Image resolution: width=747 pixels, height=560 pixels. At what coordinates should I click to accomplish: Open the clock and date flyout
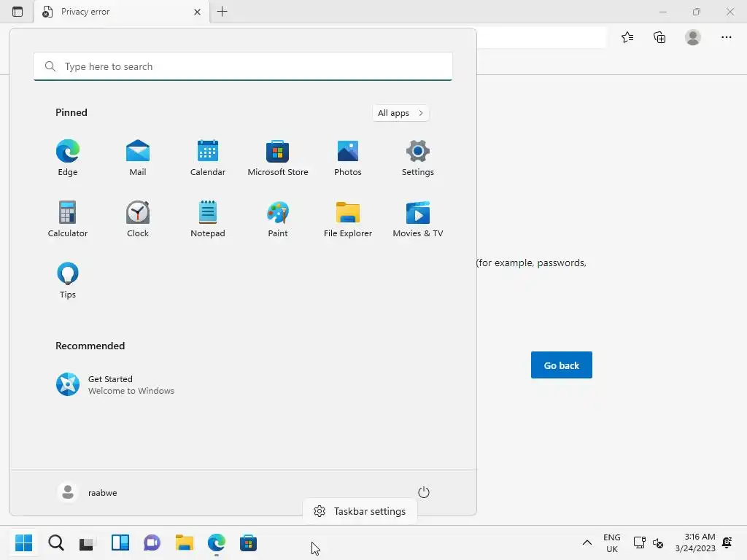pos(695,542)
